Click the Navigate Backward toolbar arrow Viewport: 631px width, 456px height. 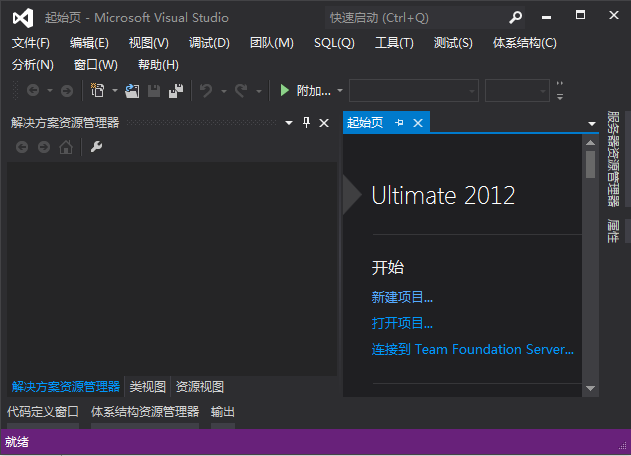[x=33, y=91]
